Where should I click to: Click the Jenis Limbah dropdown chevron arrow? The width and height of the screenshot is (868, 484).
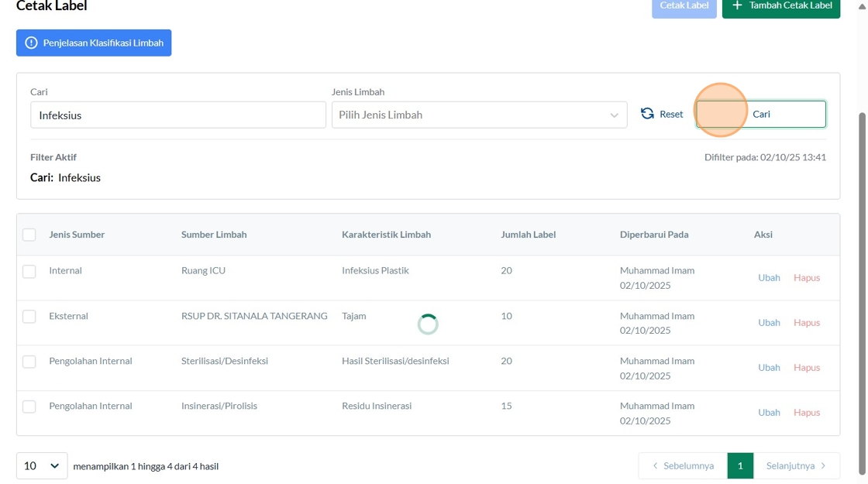(x=614, y=115)
